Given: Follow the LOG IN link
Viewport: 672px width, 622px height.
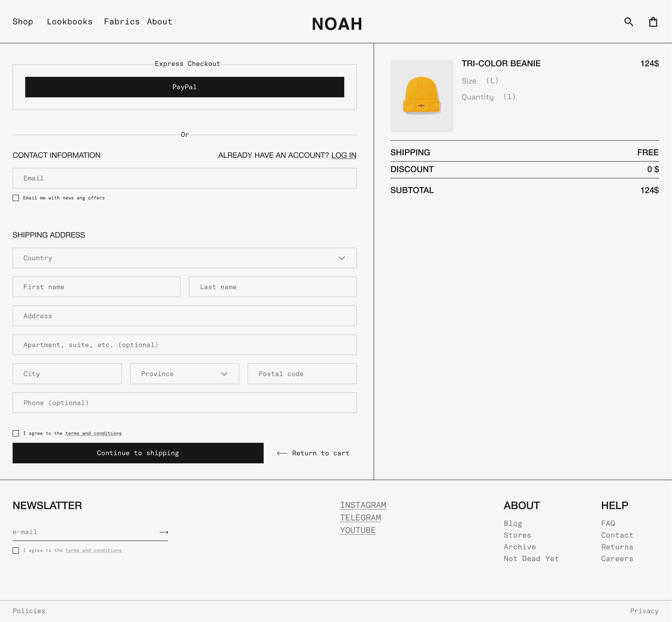Looking at the screenshot, I should coord(343,155).
